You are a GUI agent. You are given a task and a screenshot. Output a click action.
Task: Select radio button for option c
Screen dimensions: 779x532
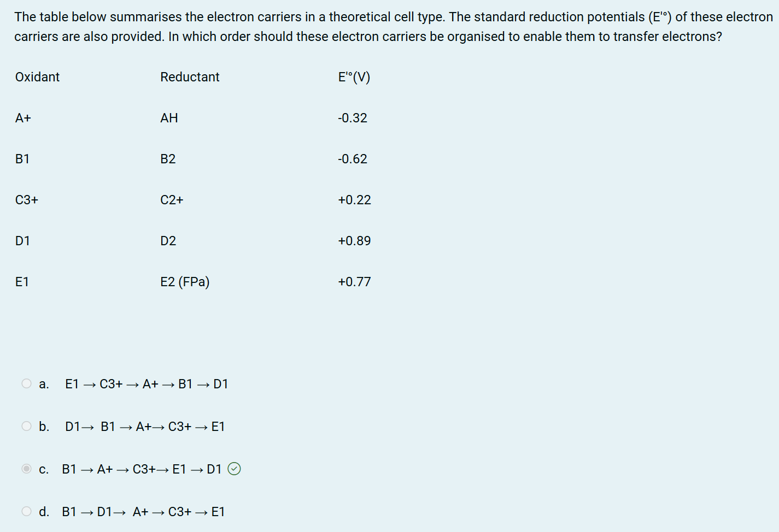tap(26, 469)
